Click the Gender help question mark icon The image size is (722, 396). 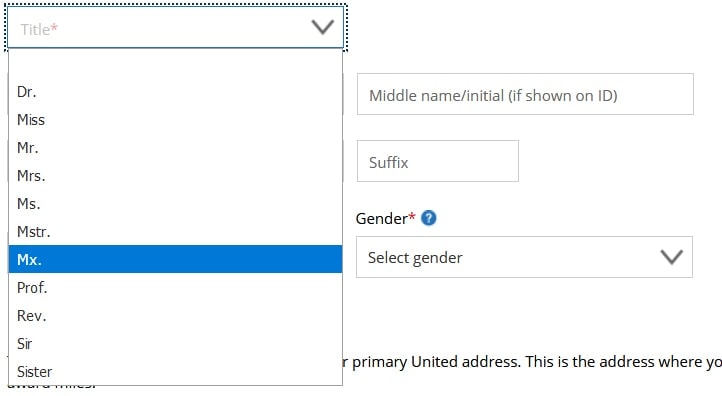(428, 218)
